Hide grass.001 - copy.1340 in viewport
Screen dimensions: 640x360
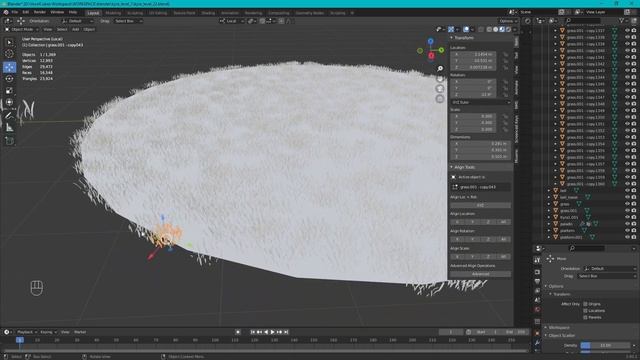point(627,51)
